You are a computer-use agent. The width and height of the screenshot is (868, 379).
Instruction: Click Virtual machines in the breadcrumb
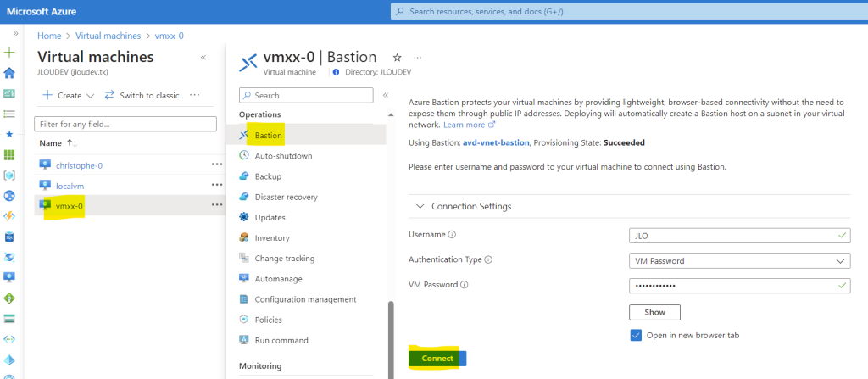[x=108, y=36]
